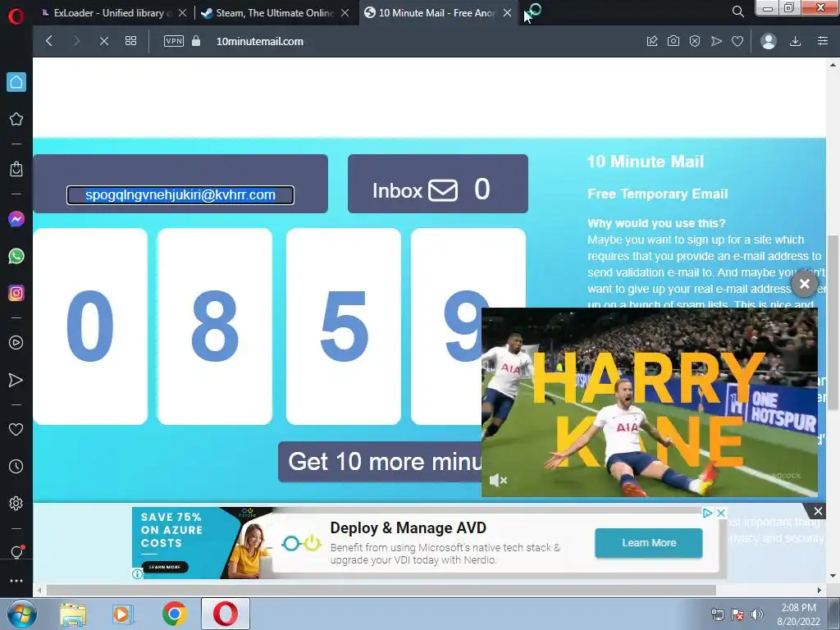Open the downloads toolbar icon

pyautogui.click(x=796, y=41)
